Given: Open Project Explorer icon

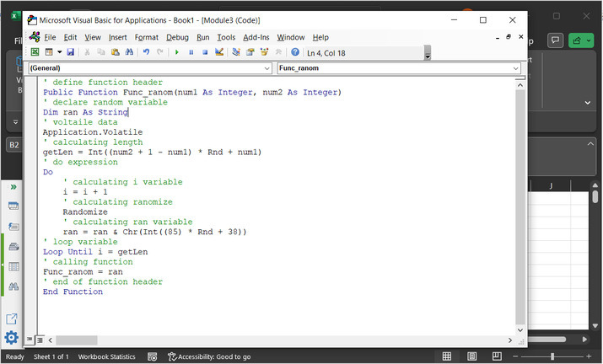Looking at the screenshot, I should (236, 52).
